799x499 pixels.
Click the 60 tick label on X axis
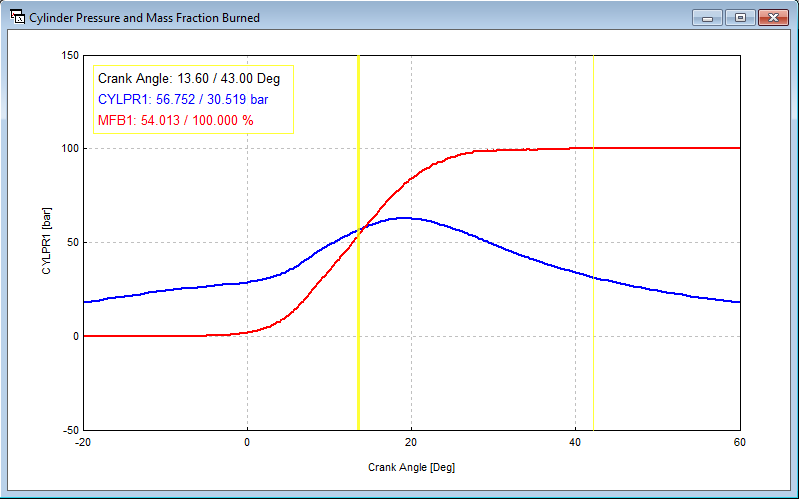[740, 442]
